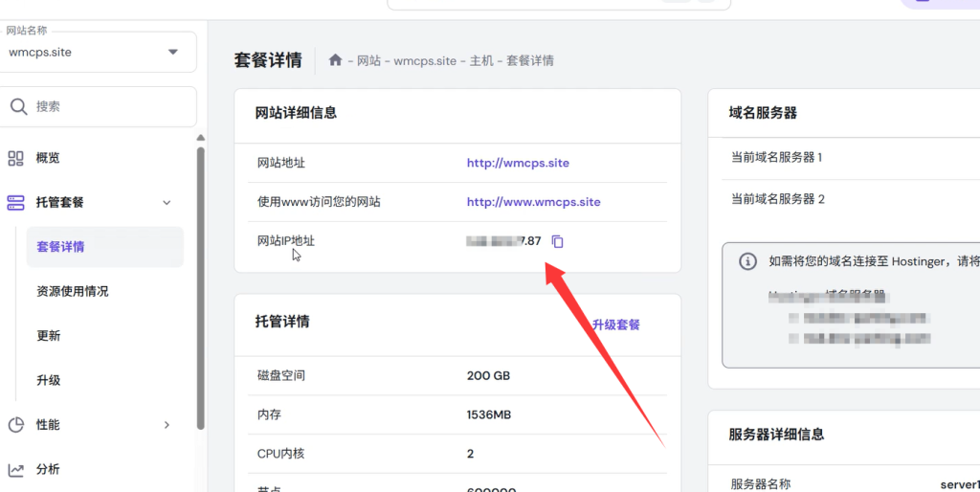Image resolution: width=980 pixels, height=492 pixels.
Task: Select 升级 in the sidebar menu
Action: (x=49, y=380)
